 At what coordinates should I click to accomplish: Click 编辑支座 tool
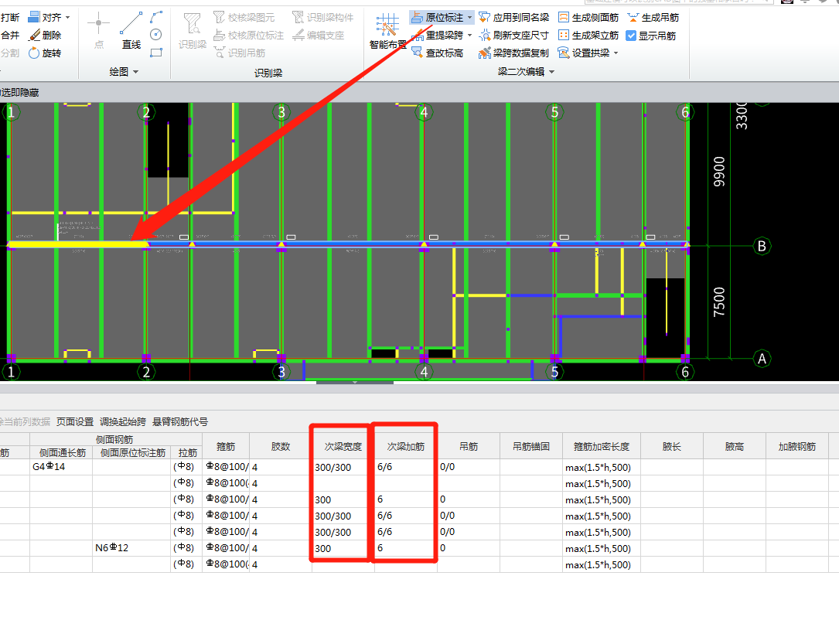(318, 36)
